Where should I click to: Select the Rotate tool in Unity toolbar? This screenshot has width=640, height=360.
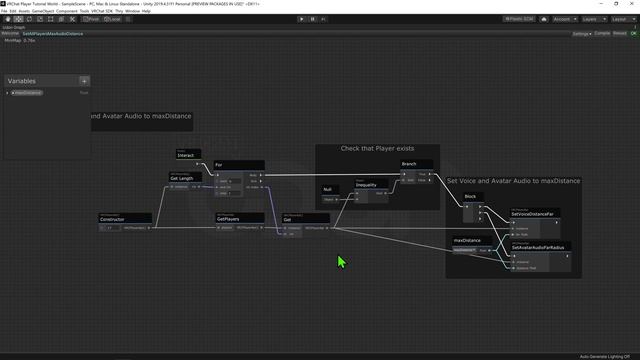[x=29, y=19]
